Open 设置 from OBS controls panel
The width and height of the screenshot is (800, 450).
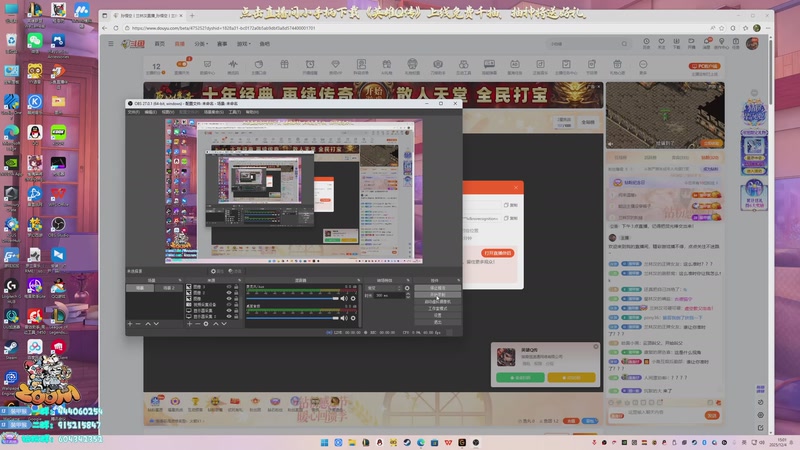click(x=437, y=315)
